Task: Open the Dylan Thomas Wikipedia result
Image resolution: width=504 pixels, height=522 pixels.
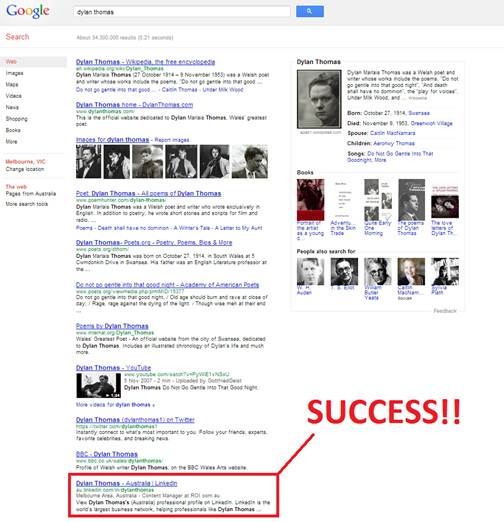Action: 145,62
